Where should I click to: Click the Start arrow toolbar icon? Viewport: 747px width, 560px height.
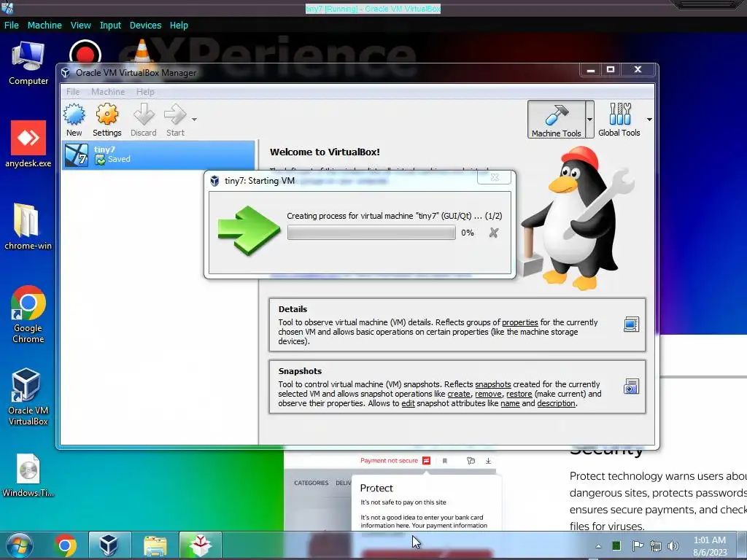click(175, 120)
